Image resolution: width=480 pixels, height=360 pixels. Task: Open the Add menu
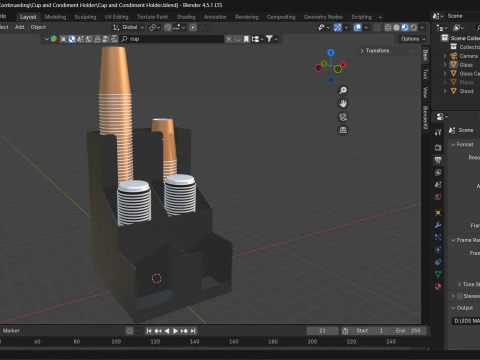19,27
